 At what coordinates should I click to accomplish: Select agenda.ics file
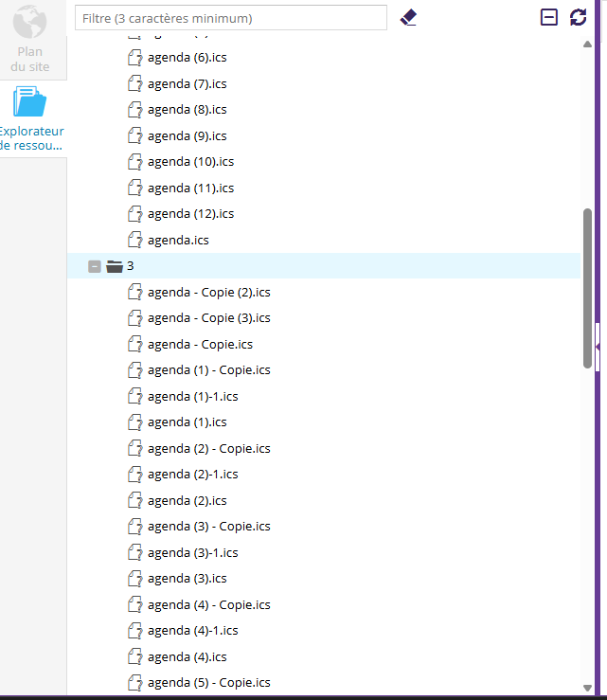coord(178,241)
